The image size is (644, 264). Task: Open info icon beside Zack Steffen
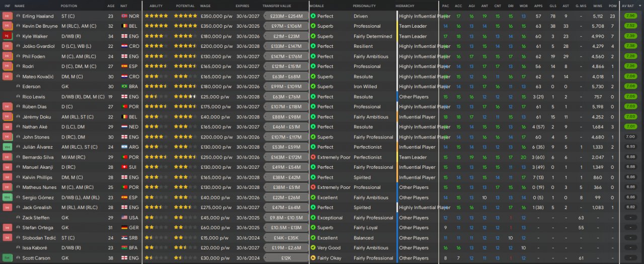coord(18,218)
